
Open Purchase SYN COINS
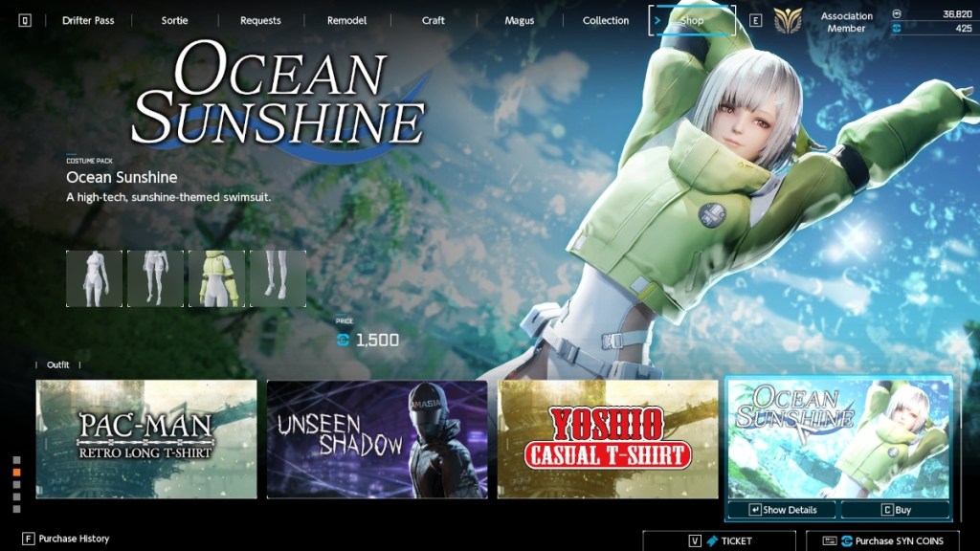click(890, 541)
